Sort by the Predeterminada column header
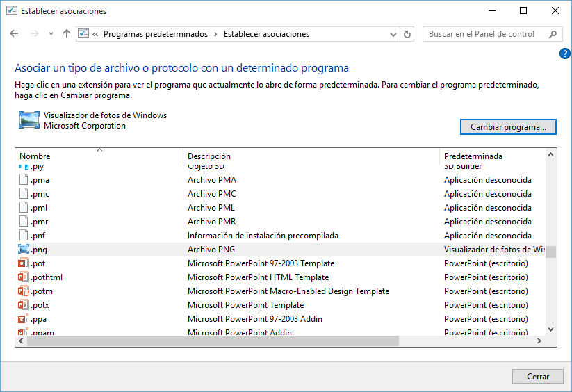 pos(492,156)
